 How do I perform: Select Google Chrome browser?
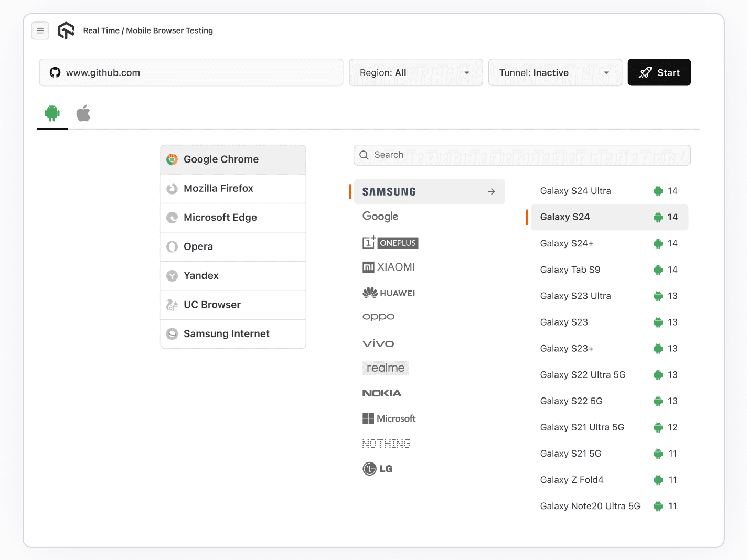[233, 159]
